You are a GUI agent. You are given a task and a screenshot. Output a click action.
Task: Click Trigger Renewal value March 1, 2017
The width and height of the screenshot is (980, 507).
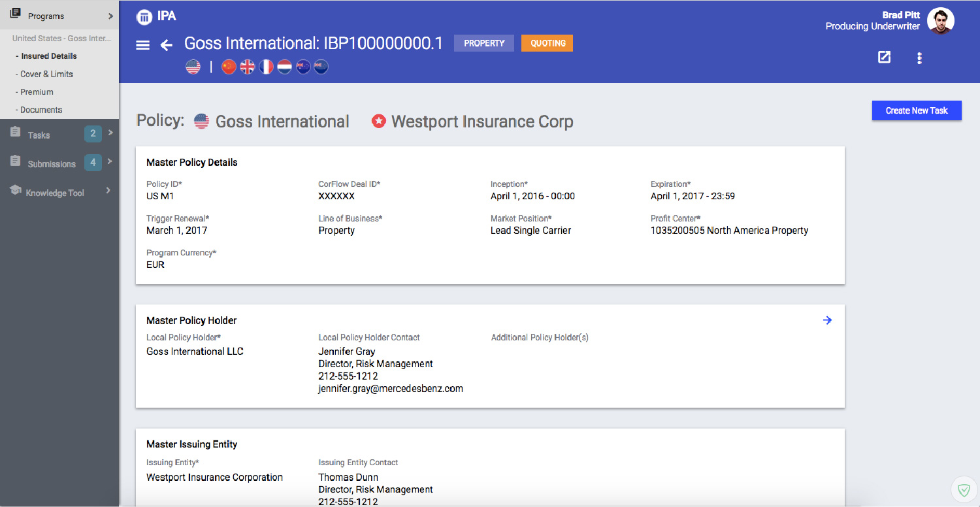[x=176, y=231]
